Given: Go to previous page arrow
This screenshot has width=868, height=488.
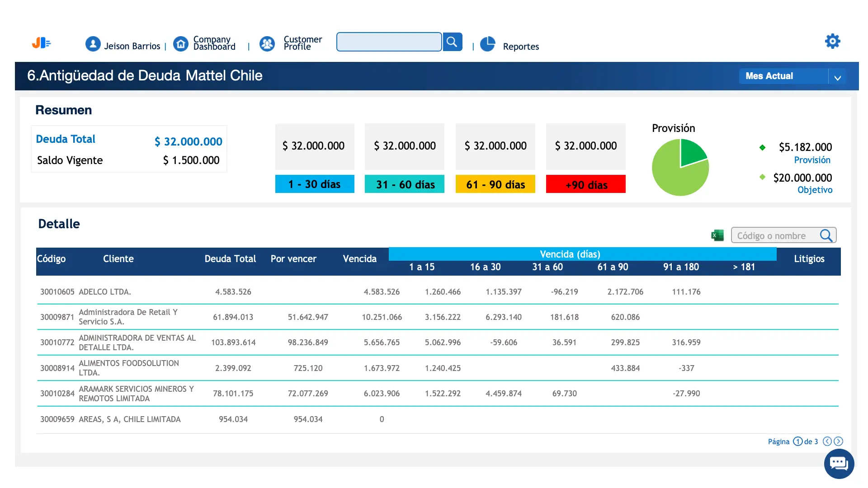Looking at the screenshot, I should click(x=827, y=441).
